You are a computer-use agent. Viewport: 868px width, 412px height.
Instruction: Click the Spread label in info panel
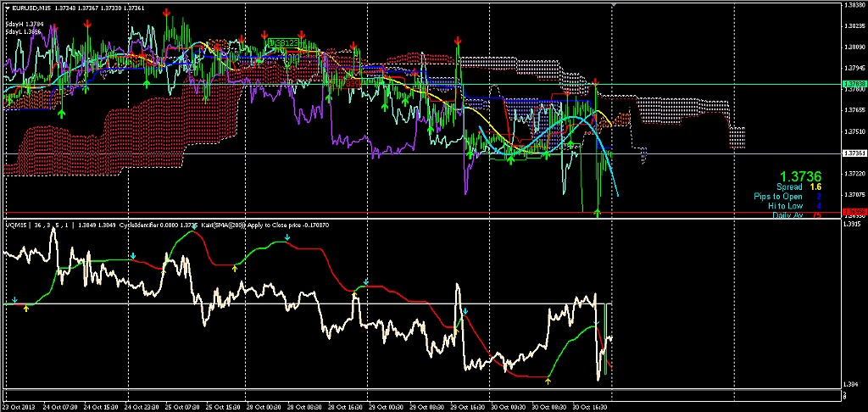pos(789,187)
